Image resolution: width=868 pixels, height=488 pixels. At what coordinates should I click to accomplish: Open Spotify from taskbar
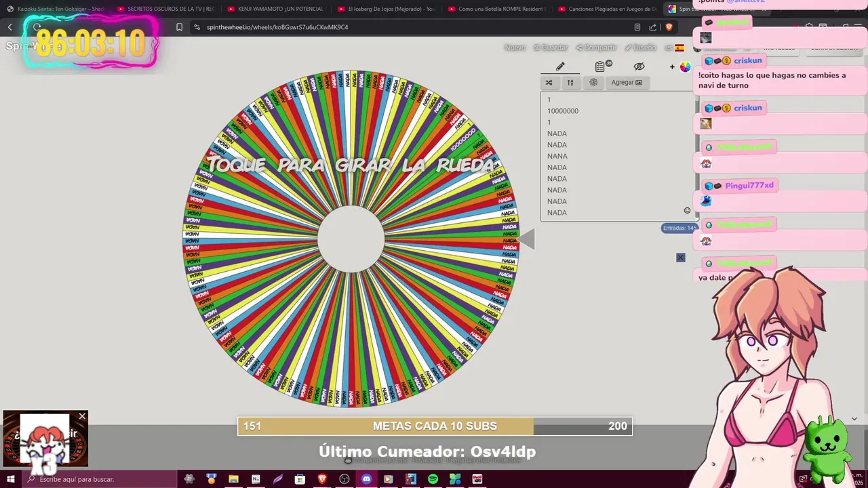point(433,479)
